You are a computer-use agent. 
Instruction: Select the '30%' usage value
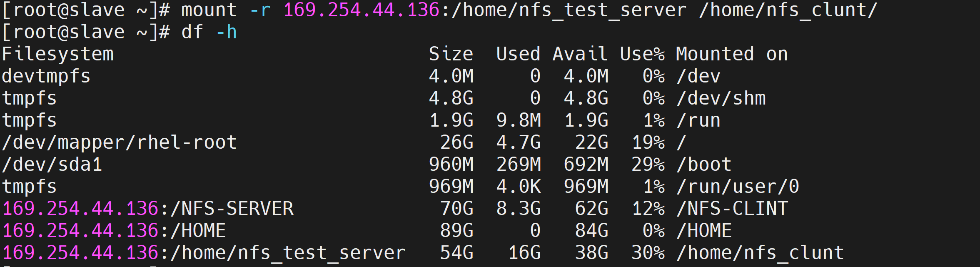pos(648,253)
